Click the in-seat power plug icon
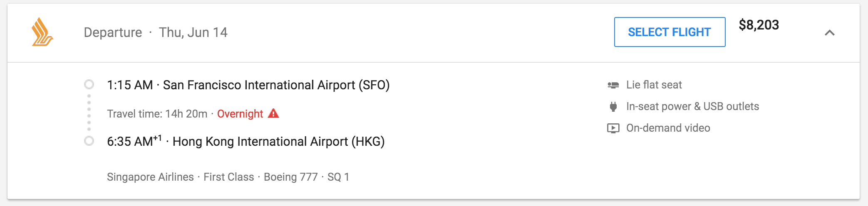The image size is (868, 206). coord(613,107)
